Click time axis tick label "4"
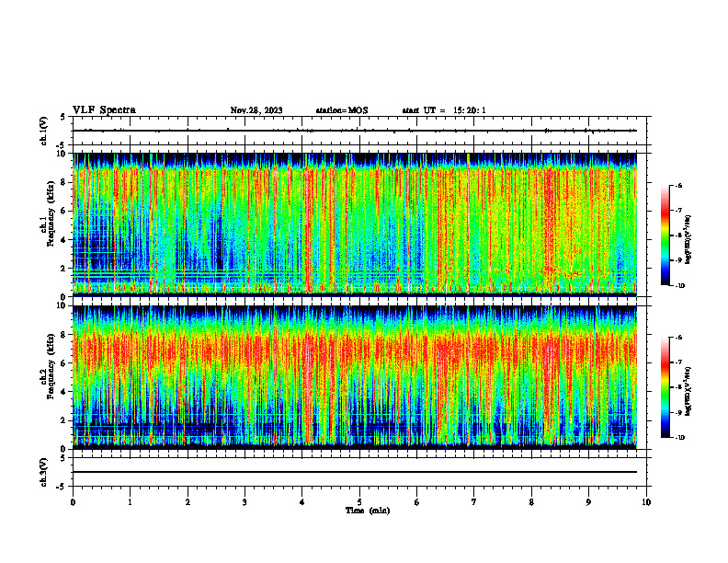 point(301,502)
